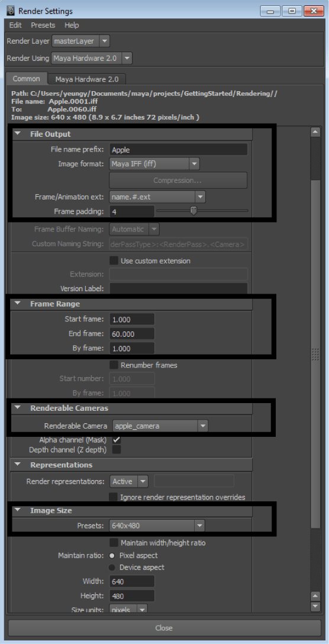Open the Renderable Camera dropdown
The image size is (329, 644).
click(x=160, y=426)
